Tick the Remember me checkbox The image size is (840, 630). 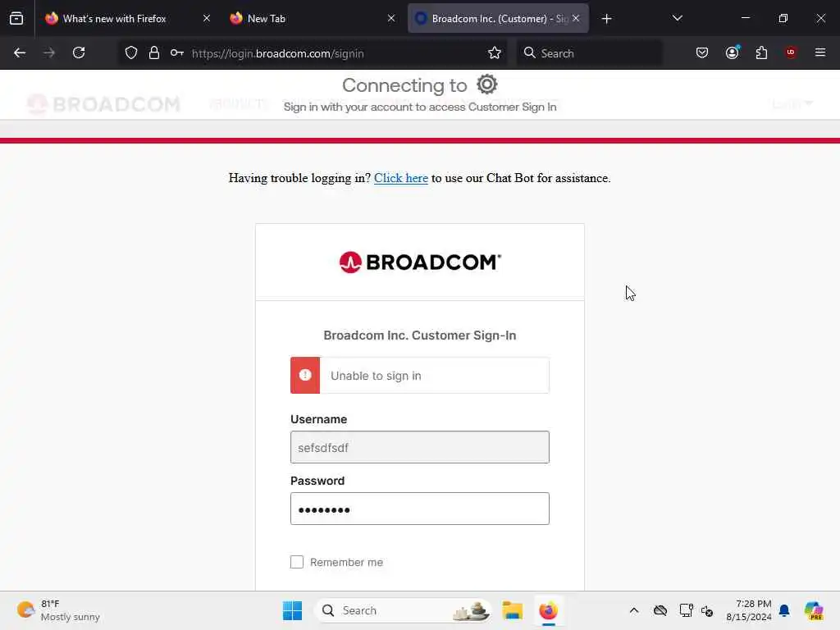[297, 562]
